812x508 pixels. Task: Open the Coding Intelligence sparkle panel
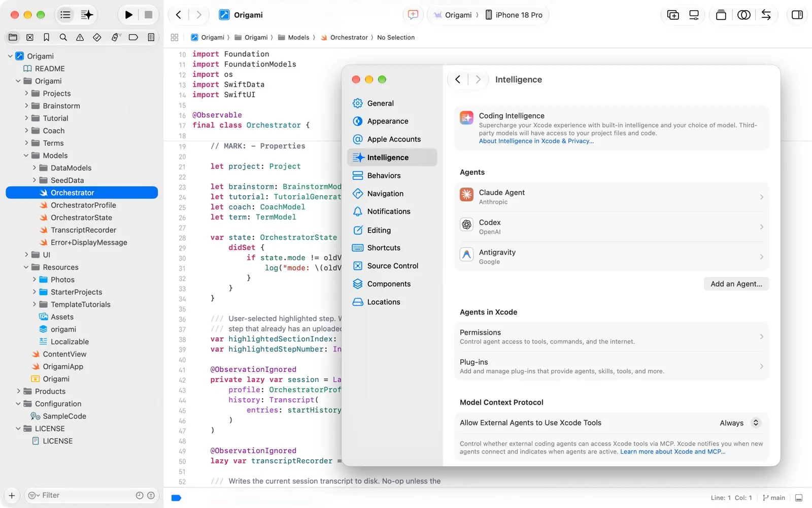click(x=87, y=15)
